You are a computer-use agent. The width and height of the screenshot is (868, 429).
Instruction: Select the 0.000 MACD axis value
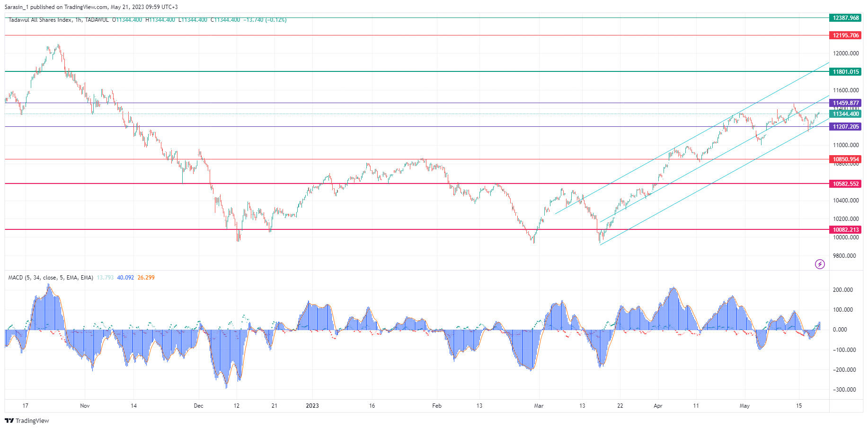pyautogui.click(x=840, y=330)
